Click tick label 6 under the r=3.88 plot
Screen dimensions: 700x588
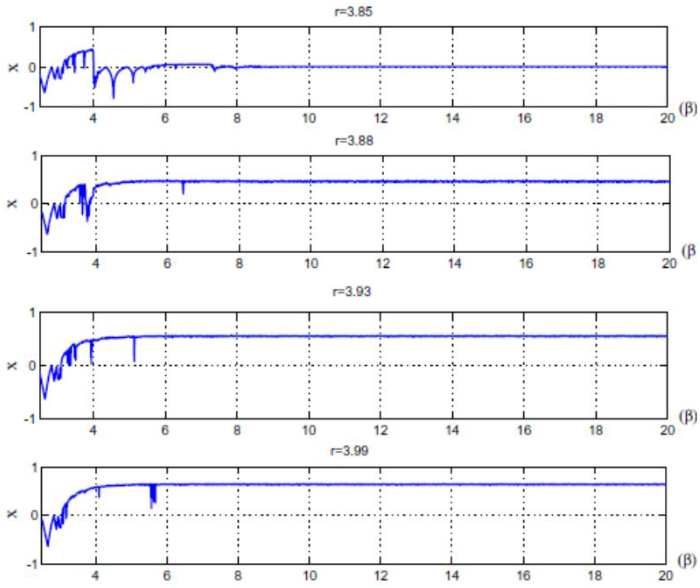[x=167, y=264]
